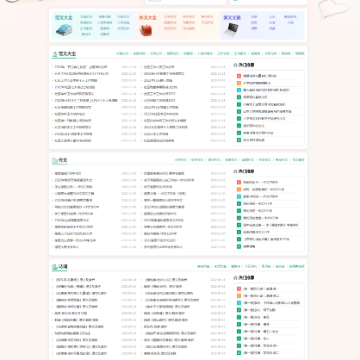Click the blue stacked books icon
360x360 pixels.
tap(64, 30)
